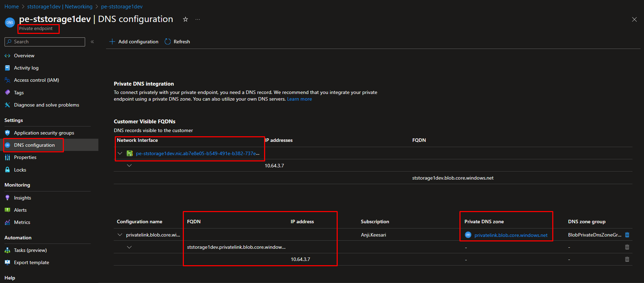The width and height of the screenshot is (644, 283).
Task: Collapse the 10.64.3.7 IP row chevron
Action: click(x=129, y=165)
